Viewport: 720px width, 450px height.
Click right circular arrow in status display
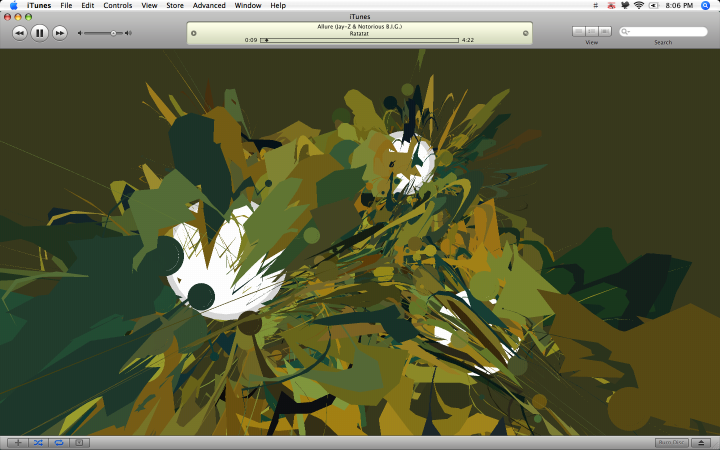coord(526,33)
